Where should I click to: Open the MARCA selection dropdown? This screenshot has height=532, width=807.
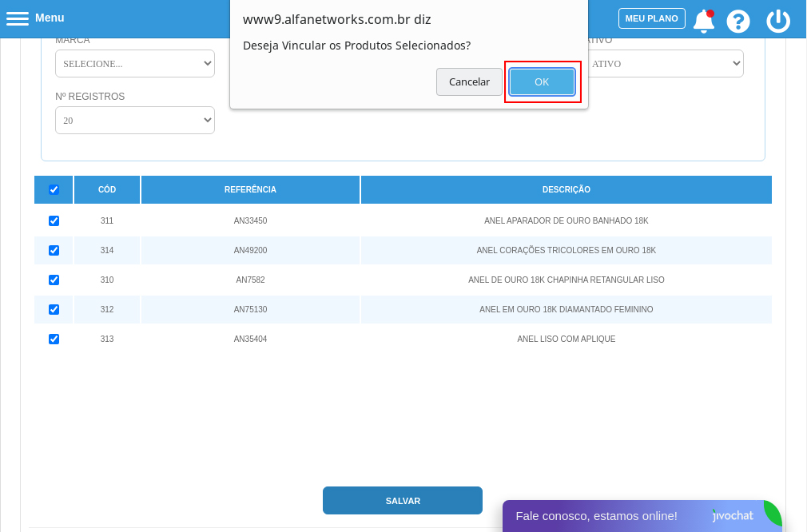pos(134,63)
